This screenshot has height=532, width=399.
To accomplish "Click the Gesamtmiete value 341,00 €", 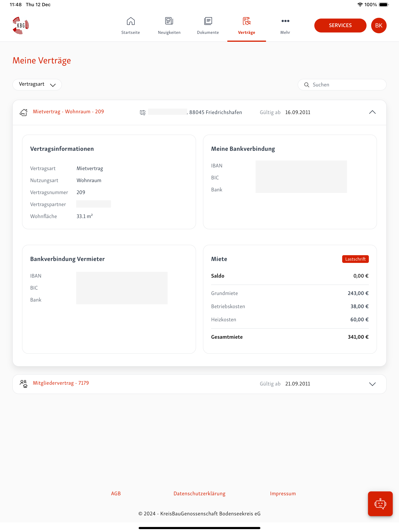I will pos(358,337).
